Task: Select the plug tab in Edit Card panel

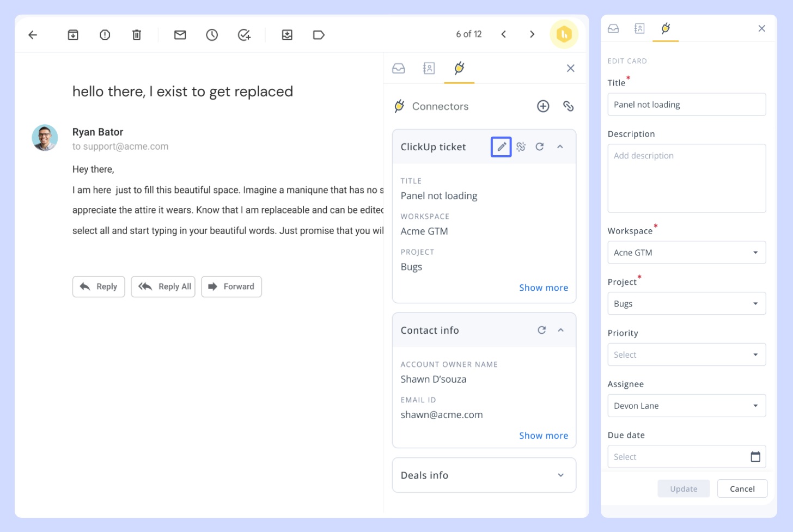Action: click(x=666, y=28)
